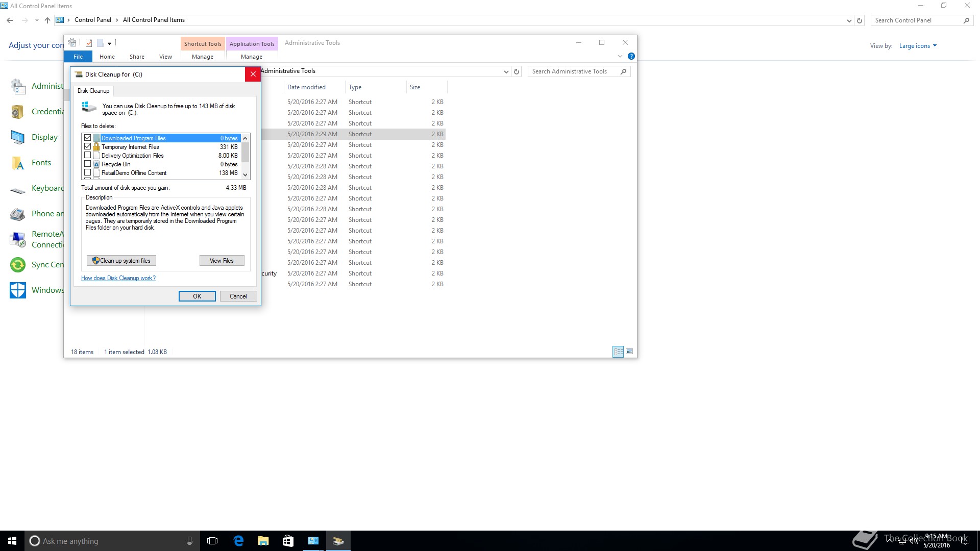
Task: Open Microsoft Edge from the taskbar
Action: (x=238, y=541)
